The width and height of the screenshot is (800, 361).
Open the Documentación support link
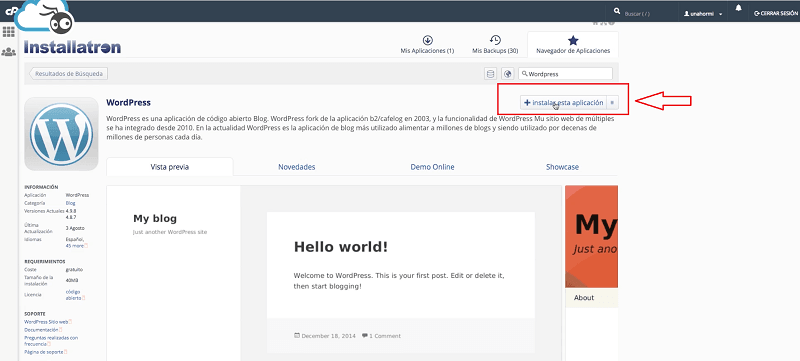42,330
